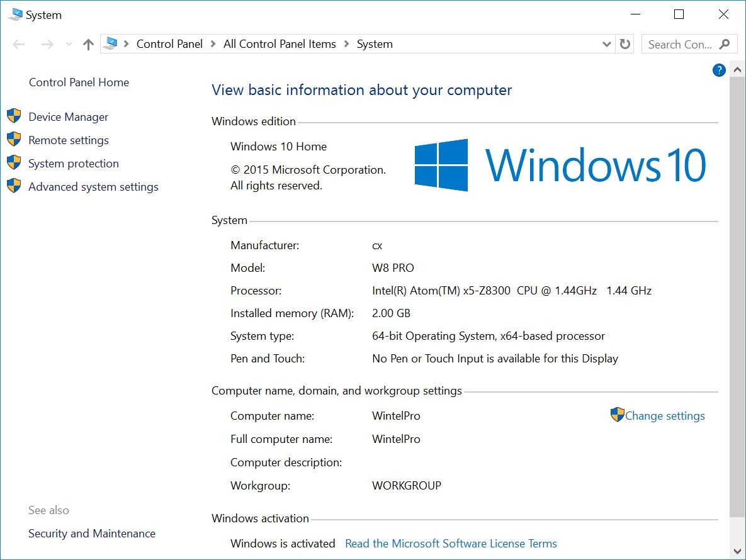Open the recent pages chevron next to forward arrow
Viewport: 746px width, 560px height.
click(68, 44)
